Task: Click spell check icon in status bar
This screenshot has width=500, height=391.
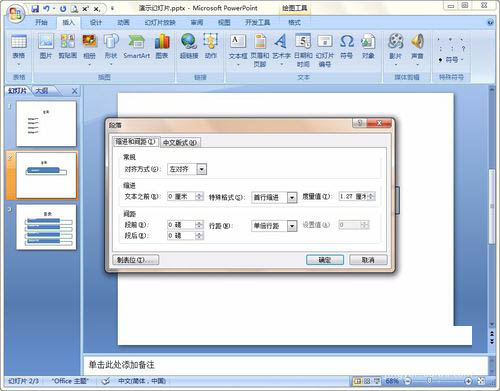Action: point(106,381)
